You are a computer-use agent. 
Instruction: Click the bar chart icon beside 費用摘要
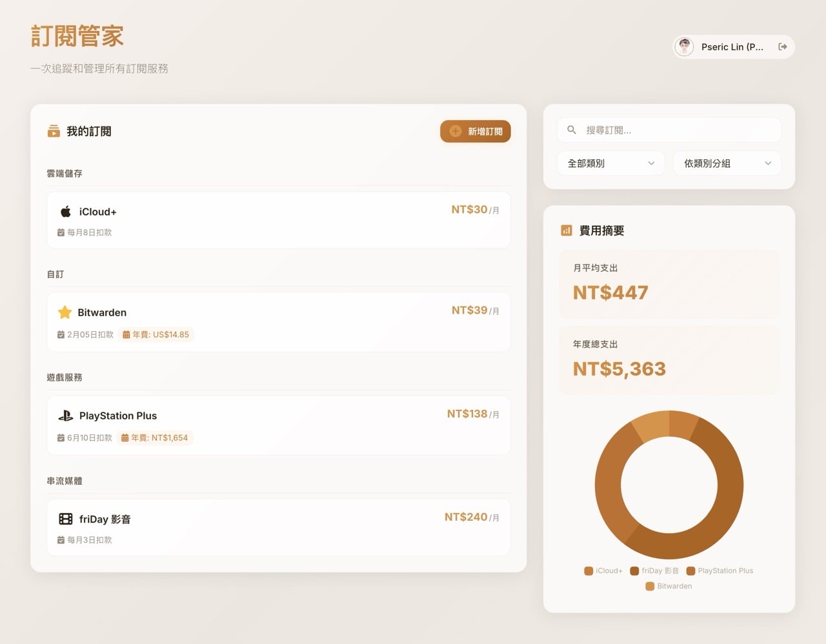567,230
